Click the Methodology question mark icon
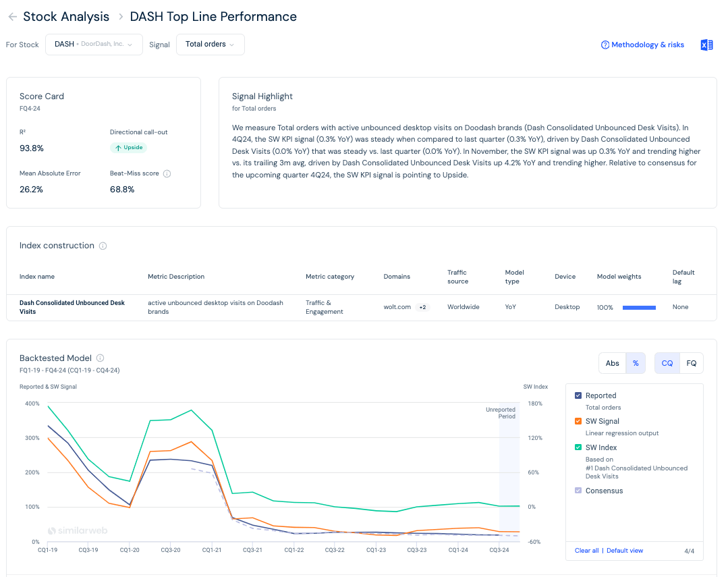The width and height of the screenshot is (728, 577). click(x=605, y=45)
